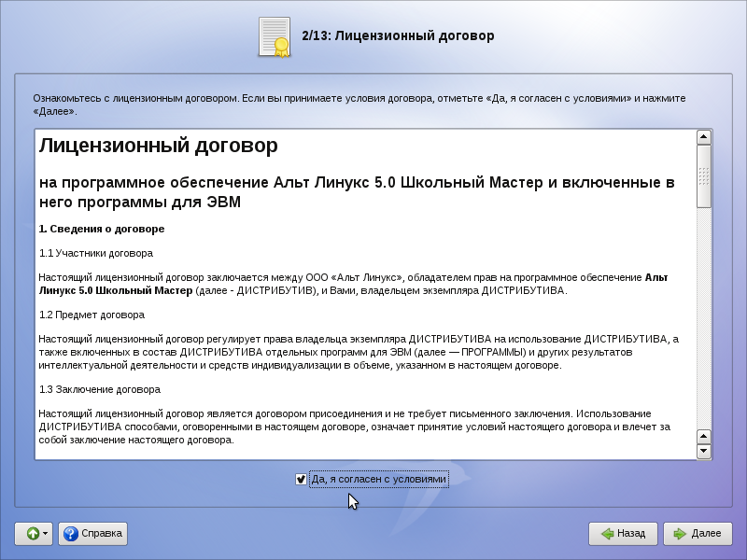Proceed with the Далее button

698,534
